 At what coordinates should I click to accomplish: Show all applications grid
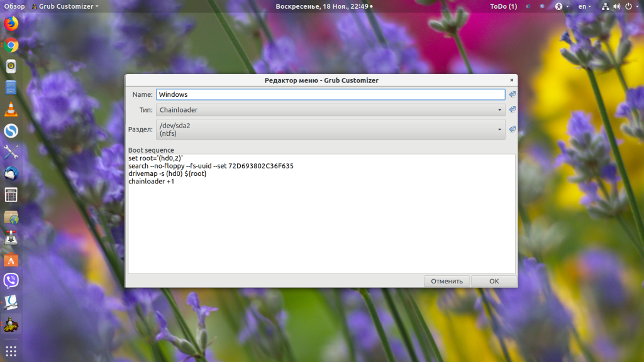click(x=11, y=350)
